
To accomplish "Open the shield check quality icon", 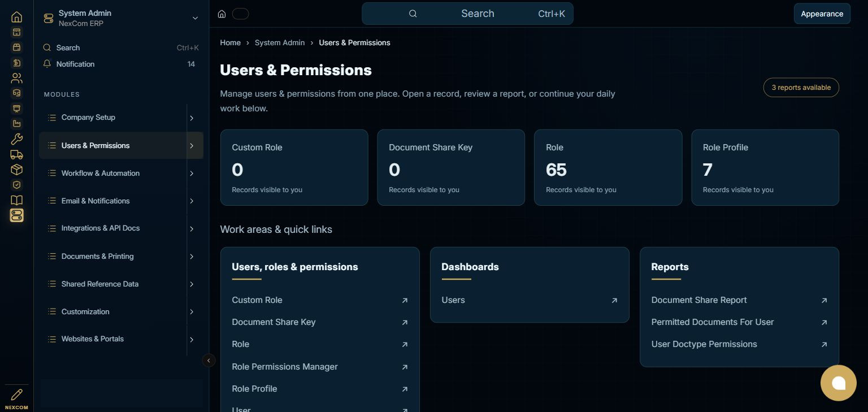I will pyautogui.click(x=17, y=185).
